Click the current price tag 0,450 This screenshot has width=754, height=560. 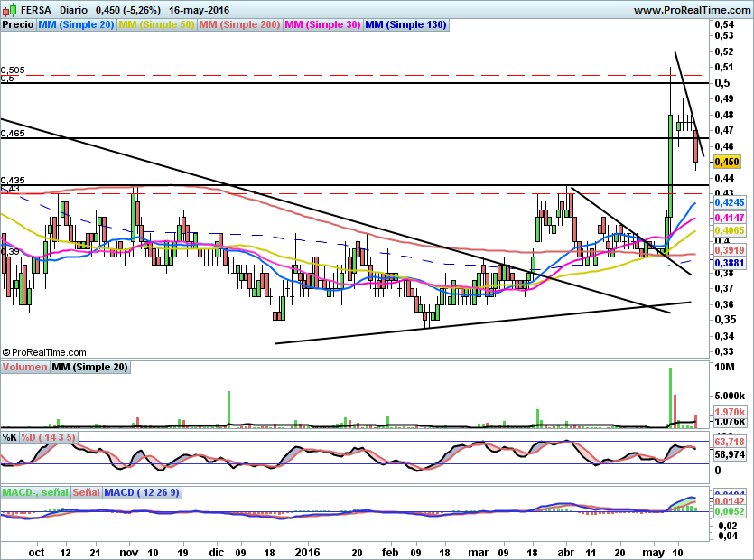(x=726, y=162)
